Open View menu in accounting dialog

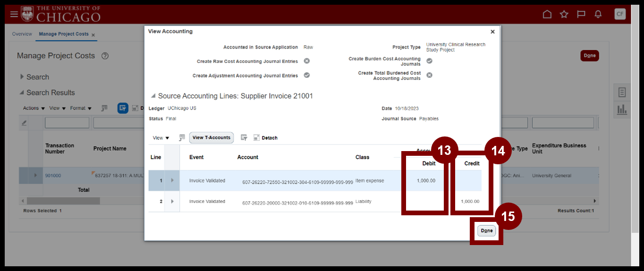(x=161, y=138)
